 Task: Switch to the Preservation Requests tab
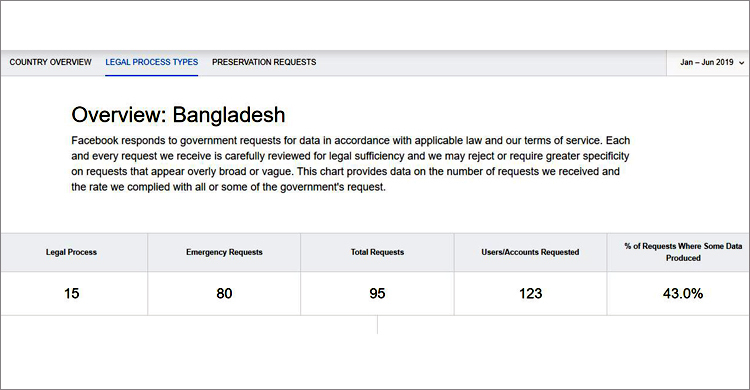(264, 62)
